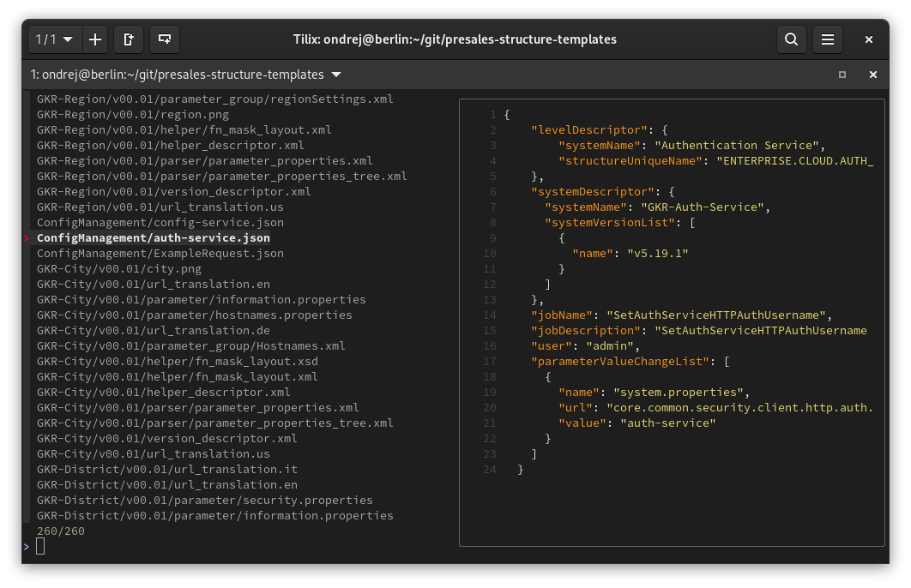Select ConfigManagement/ExampleRequest.json row
Image resolution: width=911 pixels, height=588 pixels.
click(160, 253)
